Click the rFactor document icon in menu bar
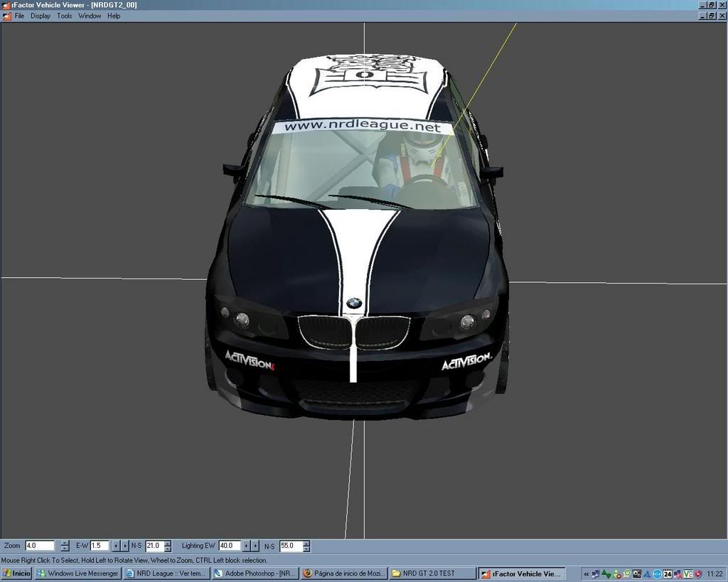Viewport: 728px width, 582px height. (x=6, y=16)
